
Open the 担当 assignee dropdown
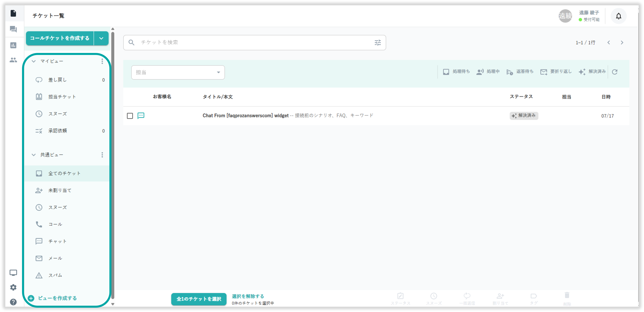[178, 72]
